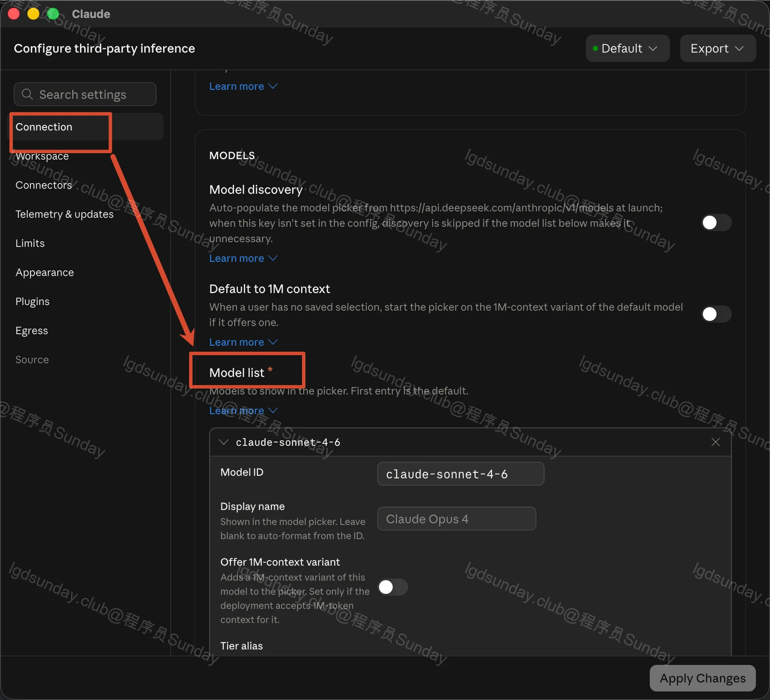Remove the claude-sonnet-4-6 model entry
The width and height of the screenshot is (770, 700).
click(x=716, y=442)
